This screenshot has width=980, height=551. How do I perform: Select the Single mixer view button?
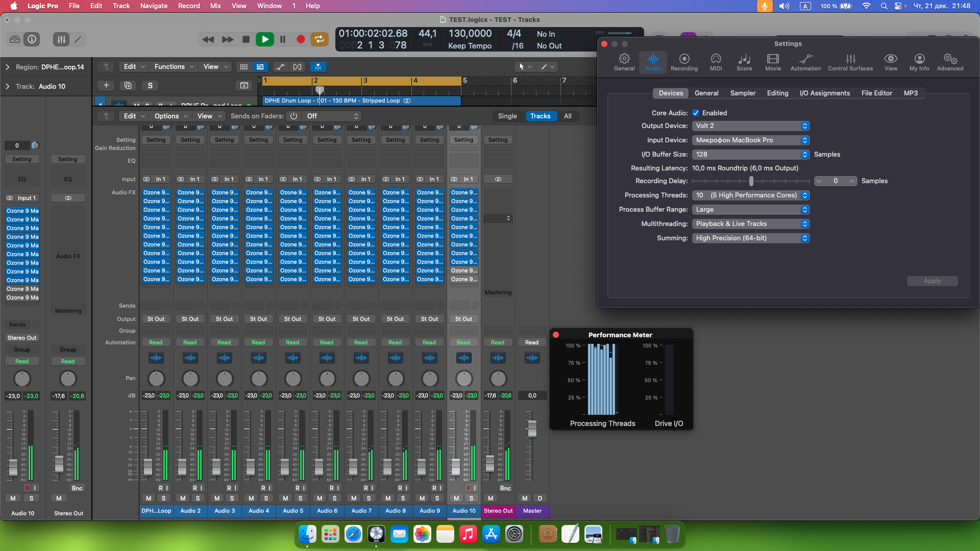507,116
